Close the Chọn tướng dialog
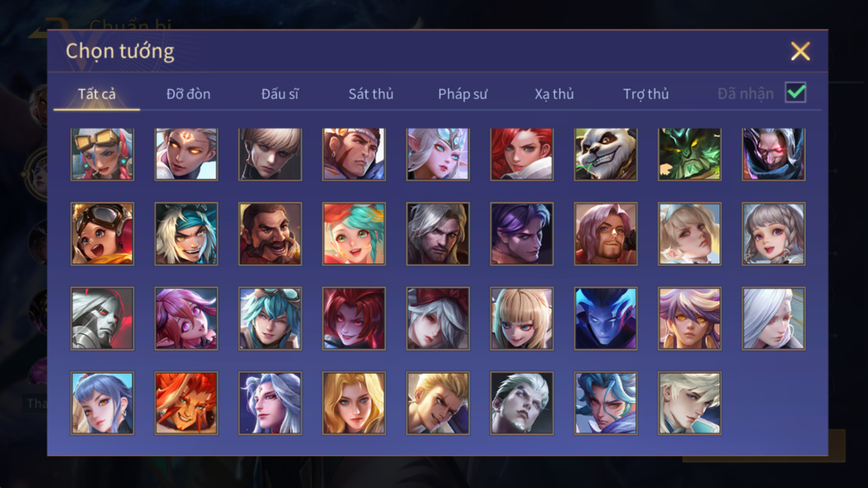This screenshot has height=488, width=868. (x=800, y=51)
